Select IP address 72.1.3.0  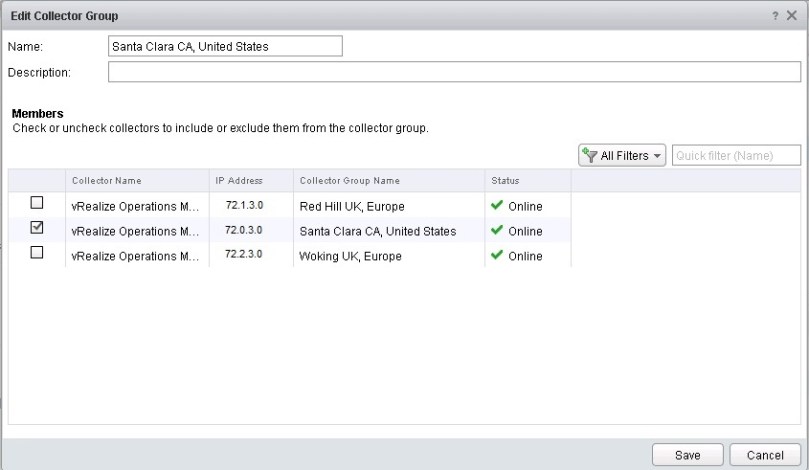coord(245,205)
